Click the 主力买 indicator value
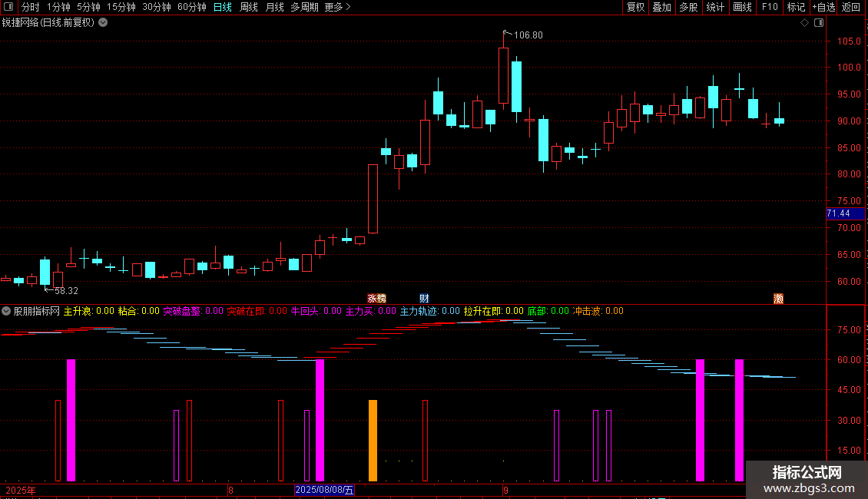Screen dimensions: 868x499 [x=371, y=311]
